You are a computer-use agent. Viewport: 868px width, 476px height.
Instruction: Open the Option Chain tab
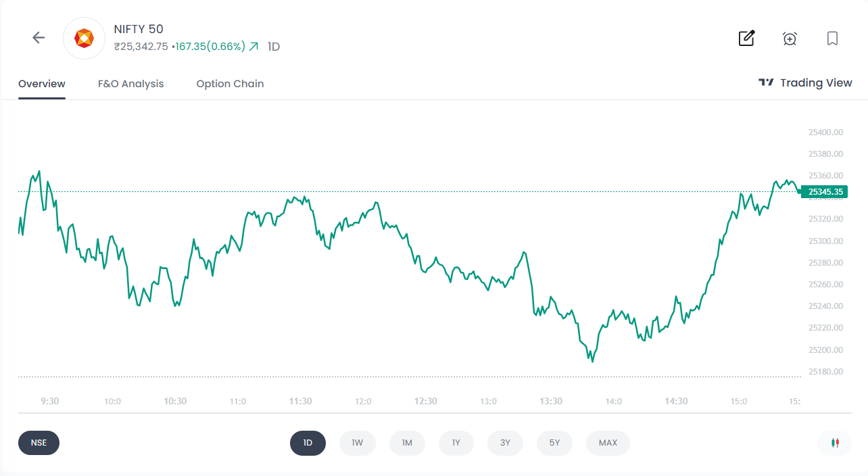[x=230, y=84]
